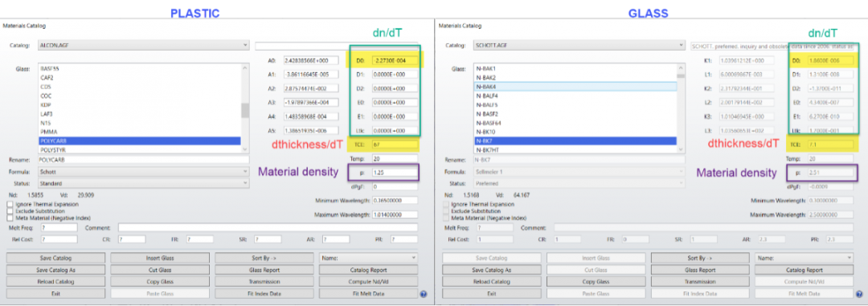Open the Sort By Name dropdown in plastic panel
The height and width of the screenshot is (306, 868).
[x=368, y=258]
